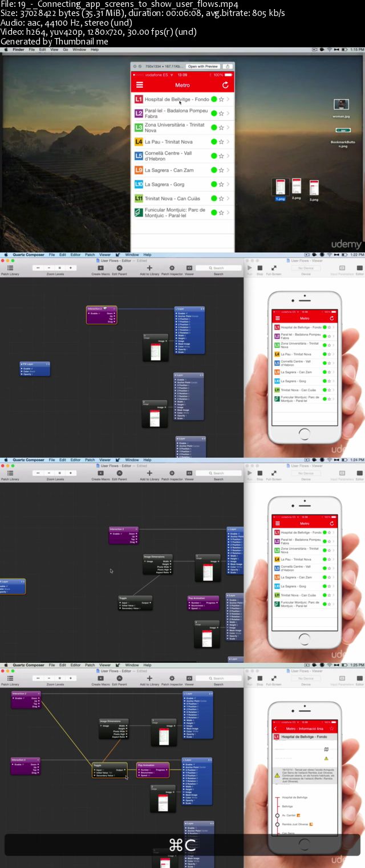The width and height of the screenshot is (365, 868).
Task: Star the L11 Trinitat Nova - Can Cuiàs line
Action: click(221, 198)
